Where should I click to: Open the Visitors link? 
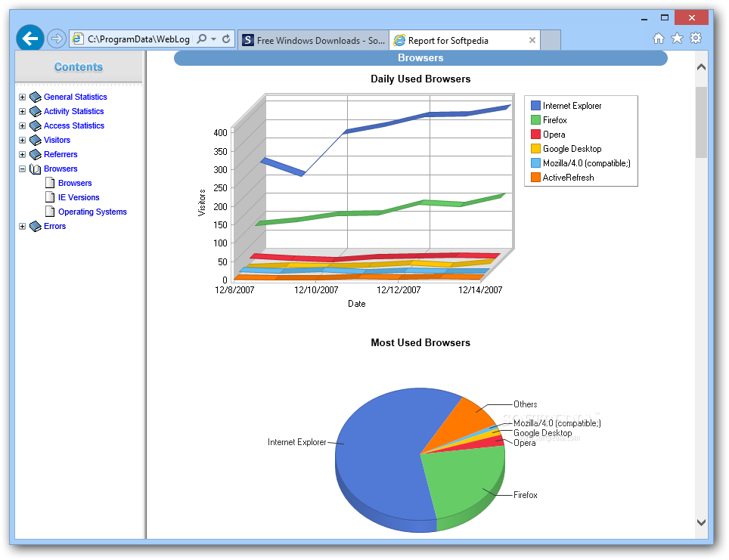pyautogui.click(x=57, y=141)
